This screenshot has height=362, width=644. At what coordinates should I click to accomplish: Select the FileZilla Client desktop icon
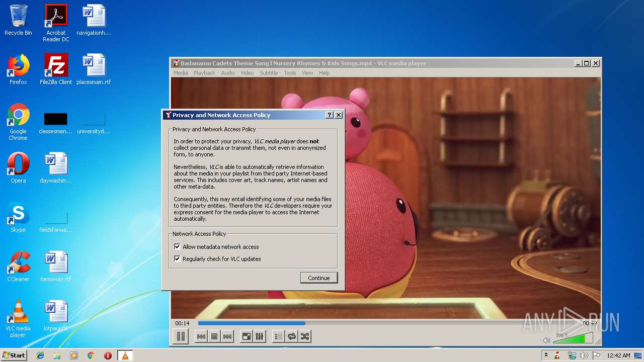click(56, 69)
